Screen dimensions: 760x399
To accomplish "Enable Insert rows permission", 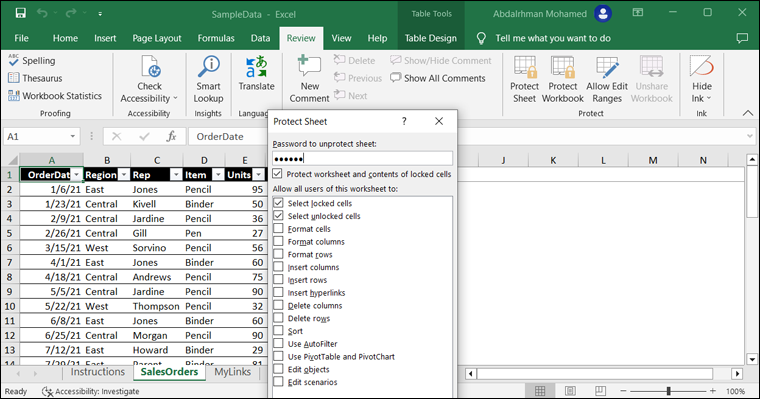I will 278,279.
